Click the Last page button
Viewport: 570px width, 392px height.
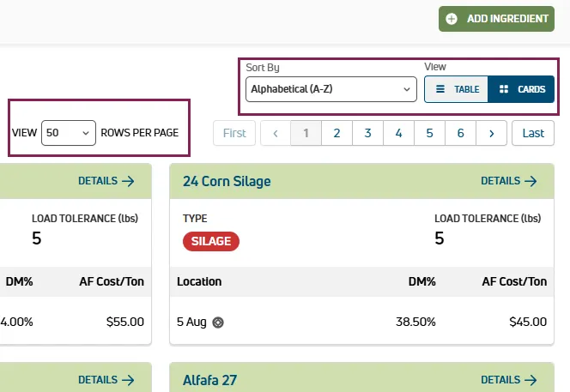click(533, 133)
